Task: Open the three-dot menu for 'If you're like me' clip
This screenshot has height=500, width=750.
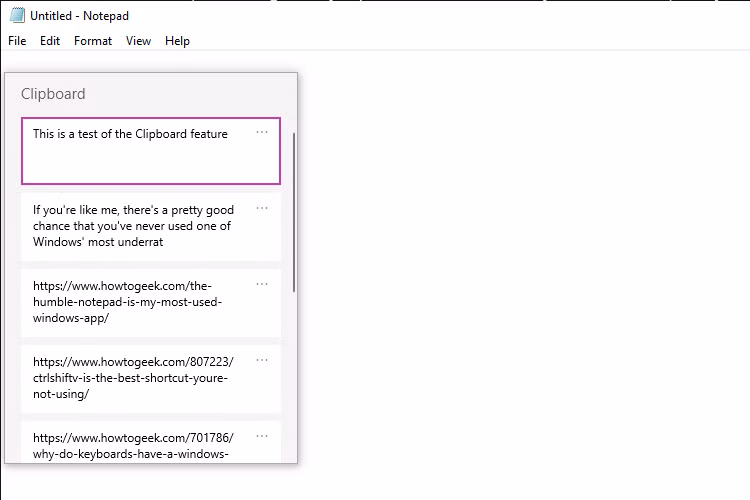Action: (262, 208)
